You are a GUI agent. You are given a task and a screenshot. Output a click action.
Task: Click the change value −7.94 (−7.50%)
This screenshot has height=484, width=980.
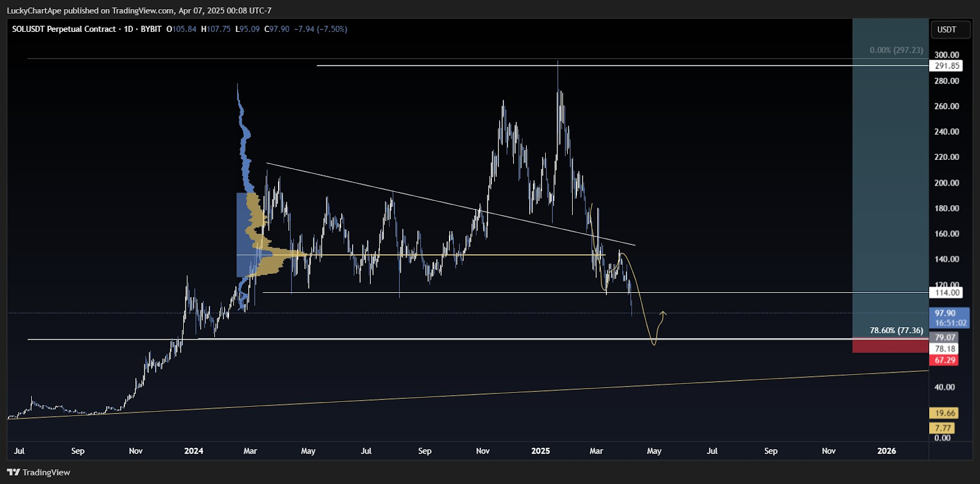tap(320, 29)
